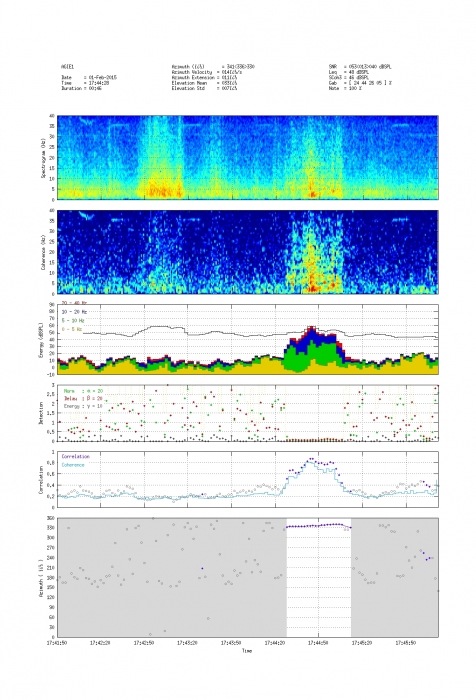Click the Elevation Mean header line
Viewport: 476px width, 700px height.
(x=205, y=83)
